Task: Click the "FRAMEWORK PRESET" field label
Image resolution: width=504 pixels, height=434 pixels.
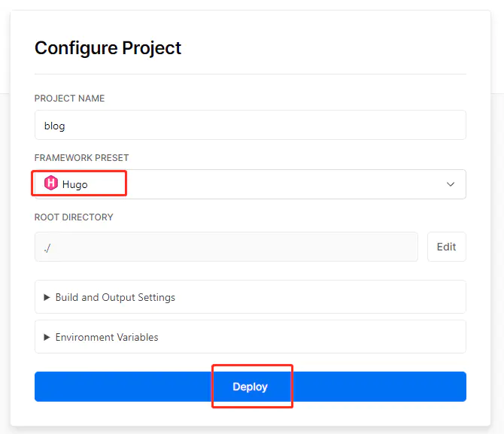Action: point(82,158)
